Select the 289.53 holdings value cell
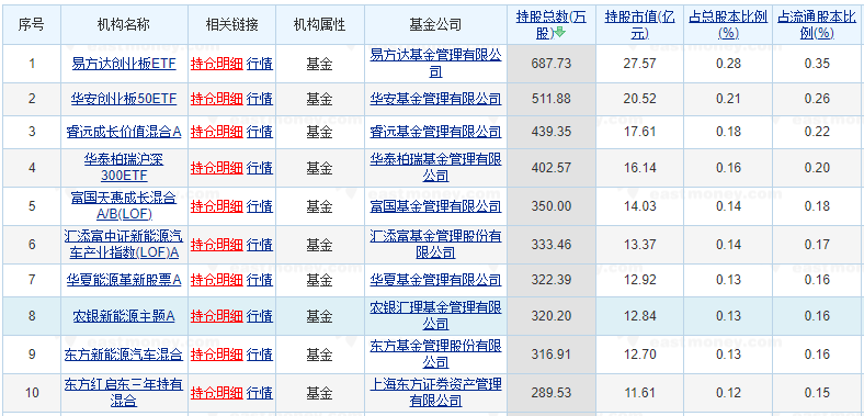This screenshot has width=864, height=416. 551,393
